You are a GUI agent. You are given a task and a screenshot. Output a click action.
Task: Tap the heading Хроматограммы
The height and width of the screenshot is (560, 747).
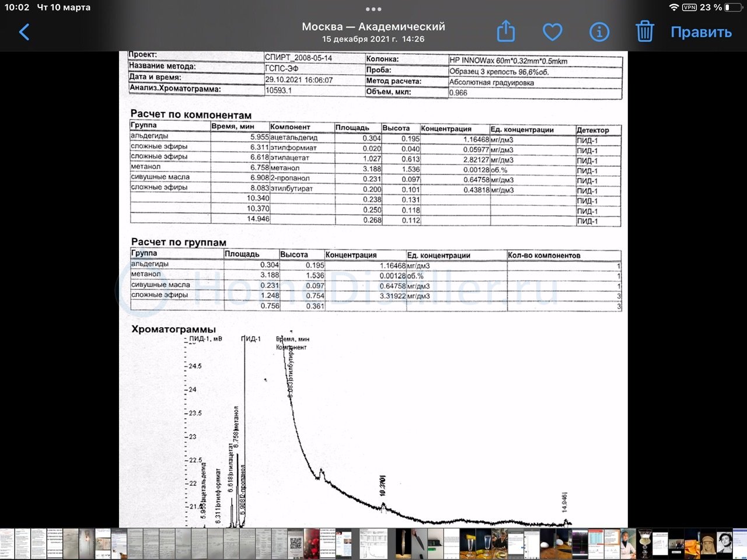(x=173, y=329)
